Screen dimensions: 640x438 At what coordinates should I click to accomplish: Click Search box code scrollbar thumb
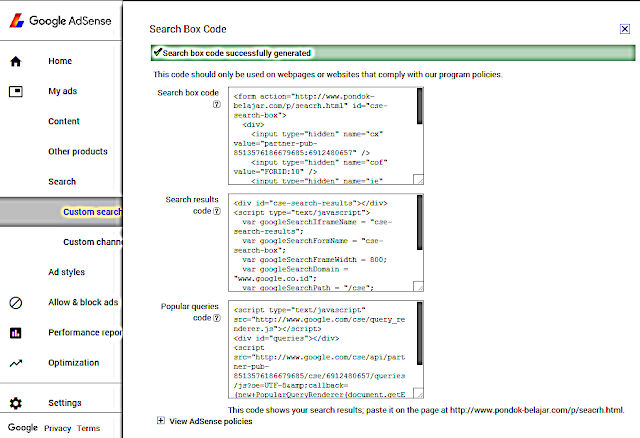pyautogui.click(x=420, y=106)
